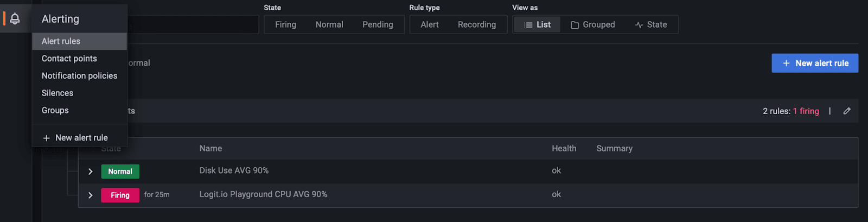This screenshot has width=868, height=222.
Task: Expand the Logit.io Playground CPU rule
Action: [x=91, y=195]
